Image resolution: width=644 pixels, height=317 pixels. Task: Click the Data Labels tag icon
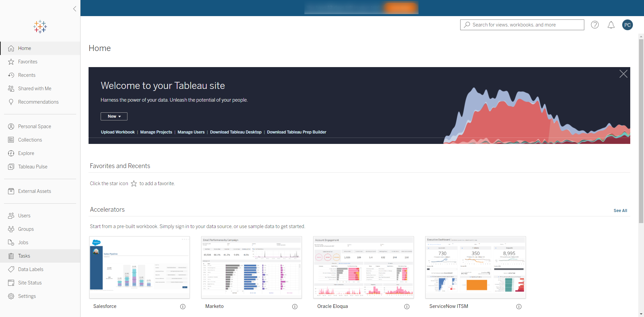click(x=11, y=269)
